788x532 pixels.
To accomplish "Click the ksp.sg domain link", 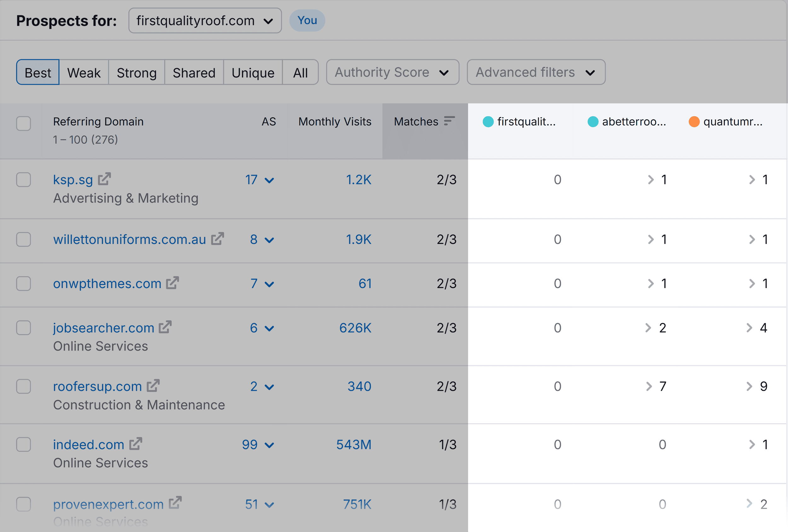I will coord(73,179).
